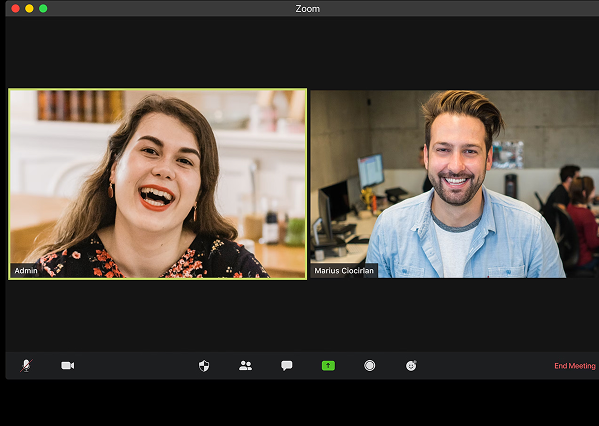Open the Security shield options
The image size is (599, 426).
coord(204,366)
